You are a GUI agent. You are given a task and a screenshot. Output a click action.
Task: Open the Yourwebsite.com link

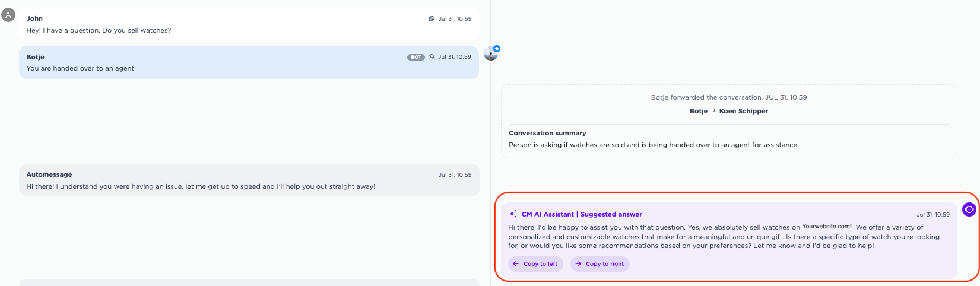pyautogui.click(x=826, y=227)
